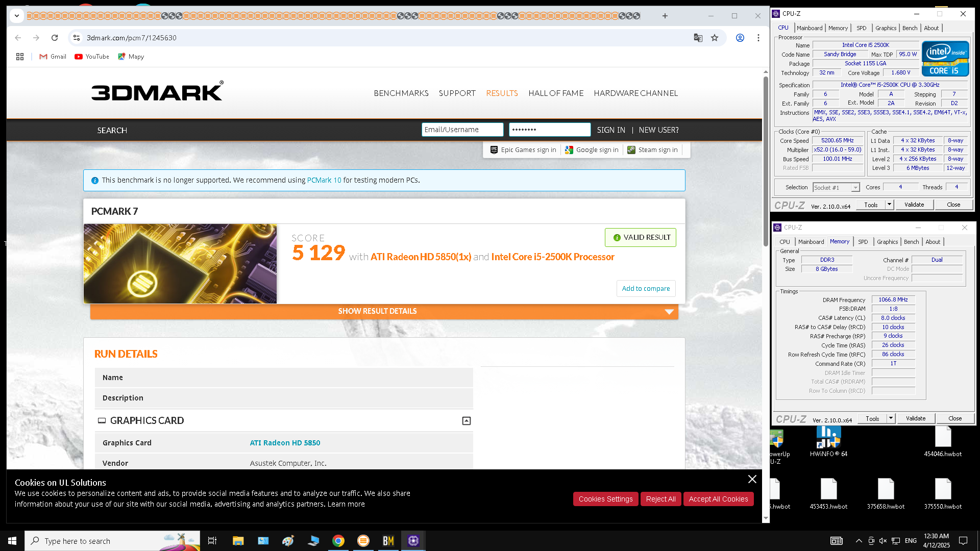The width and height of the screenshot is (980, 551).
Task: Open BENCHMARKS menu
Action: tap(401, 93)
